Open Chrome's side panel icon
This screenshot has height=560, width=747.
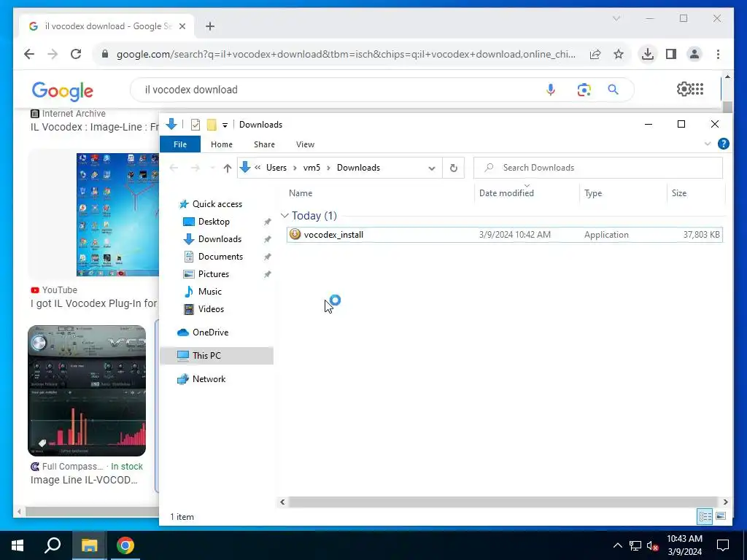click(x=671, y=54)
